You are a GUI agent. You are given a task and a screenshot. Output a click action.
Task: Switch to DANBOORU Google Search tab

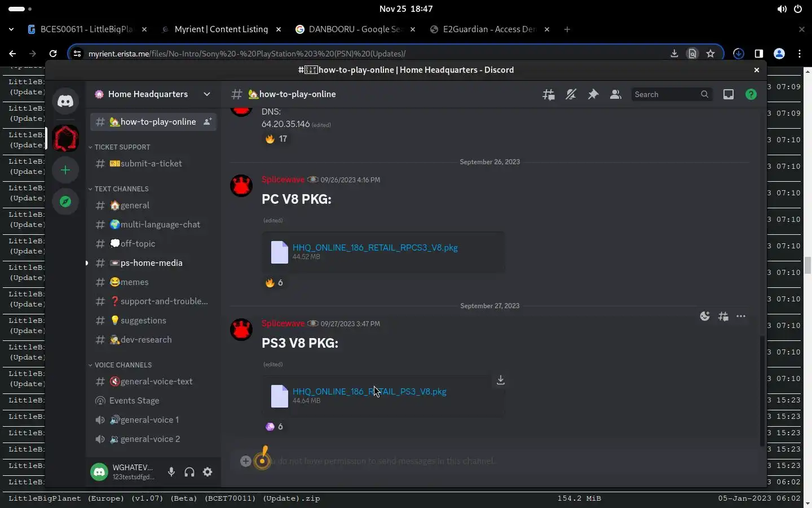[x=355, y=29]
